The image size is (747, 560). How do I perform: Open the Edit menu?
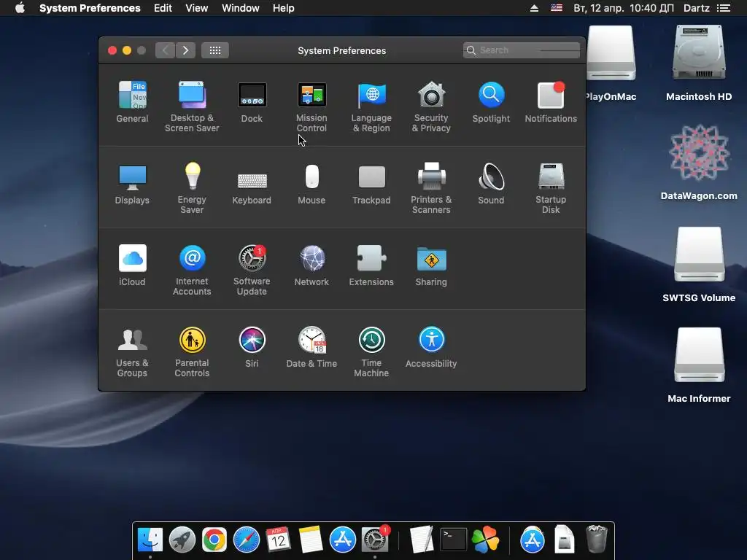click(x=163, y=8)
